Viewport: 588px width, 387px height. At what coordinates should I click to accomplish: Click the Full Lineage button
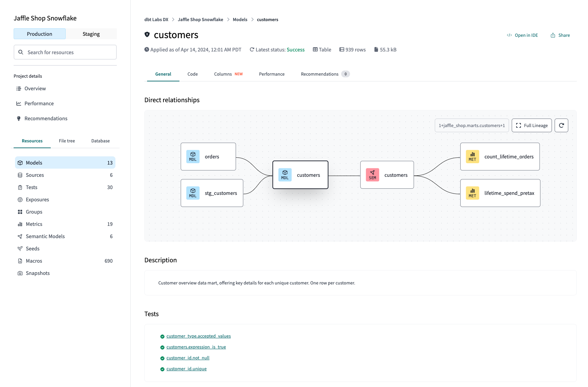[x=531, y=125]
